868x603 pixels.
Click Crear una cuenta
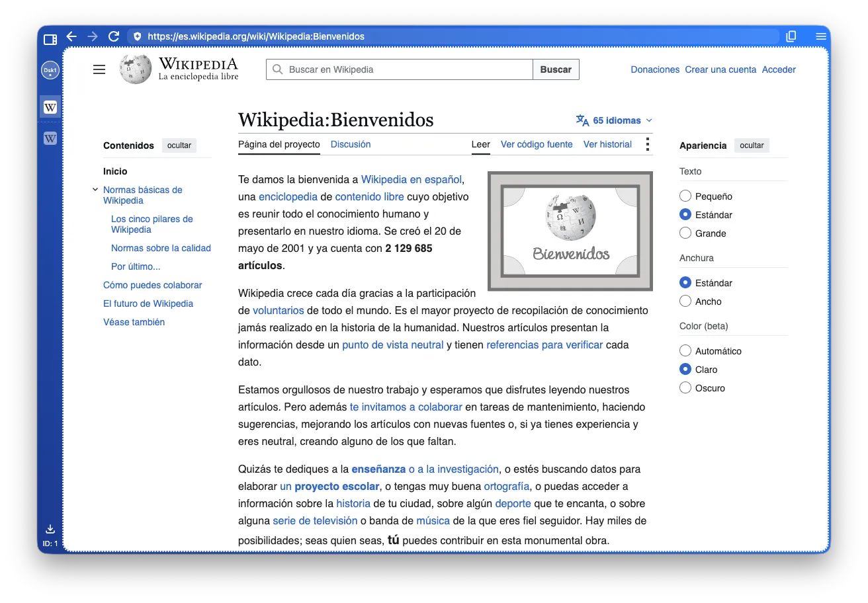point(720,69)
